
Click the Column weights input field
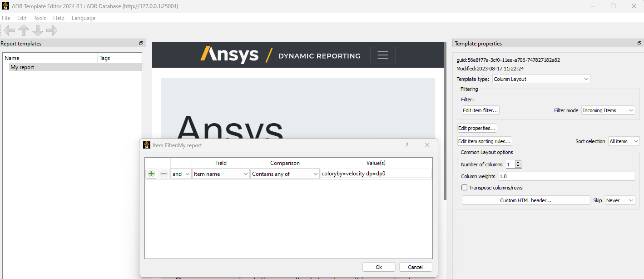[x=566, y=176]
